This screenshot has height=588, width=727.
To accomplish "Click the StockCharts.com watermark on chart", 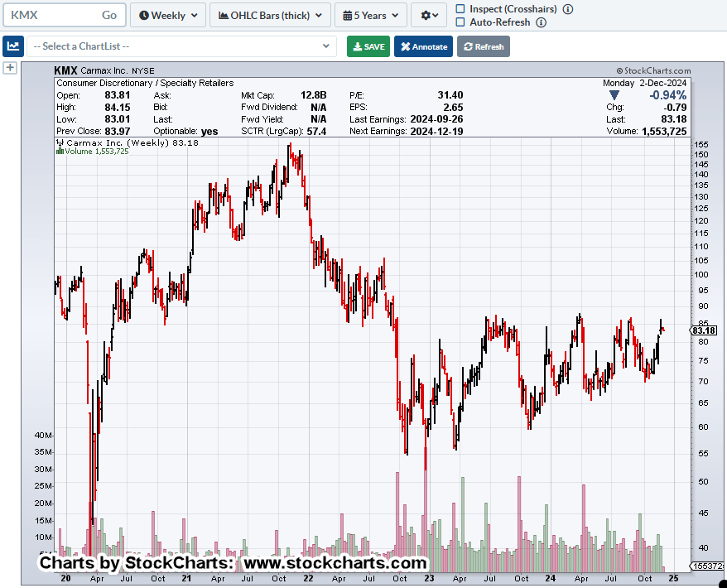I will tap(653, 72).
